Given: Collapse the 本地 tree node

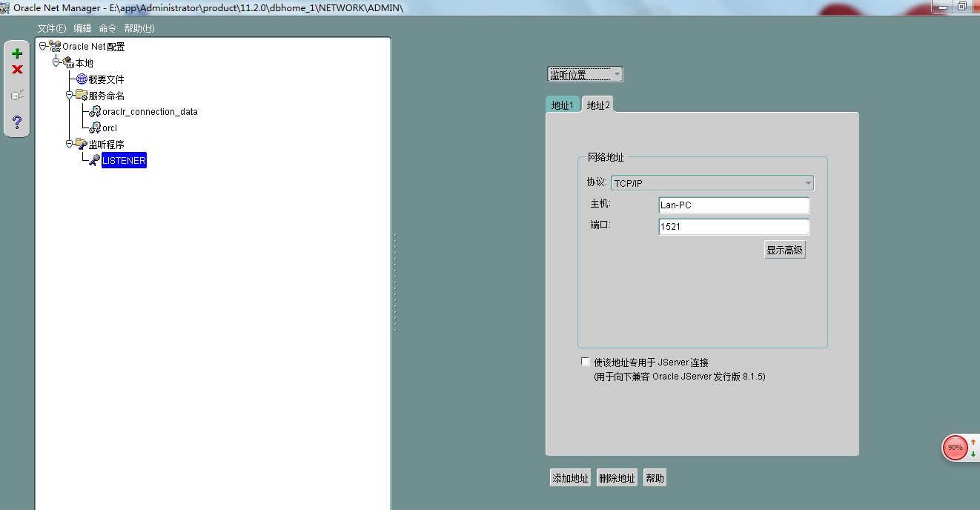Looking at the screenshot, I should (x=56, y=62).
